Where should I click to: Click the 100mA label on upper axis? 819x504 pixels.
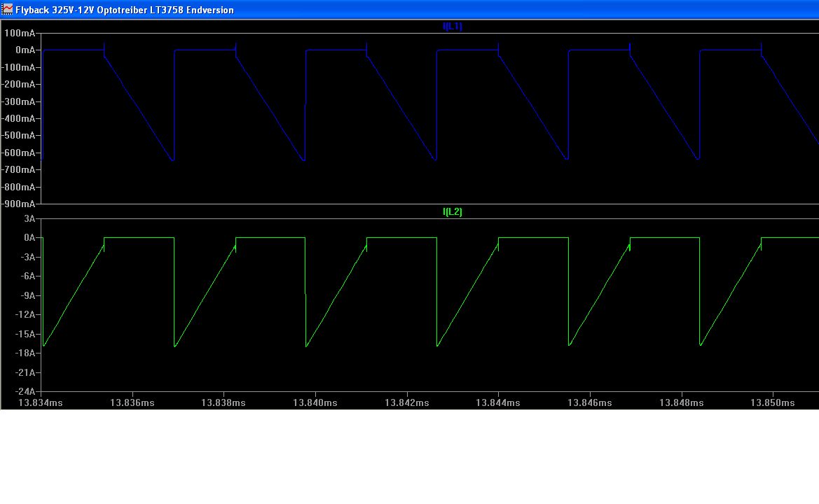pos(19,34)
